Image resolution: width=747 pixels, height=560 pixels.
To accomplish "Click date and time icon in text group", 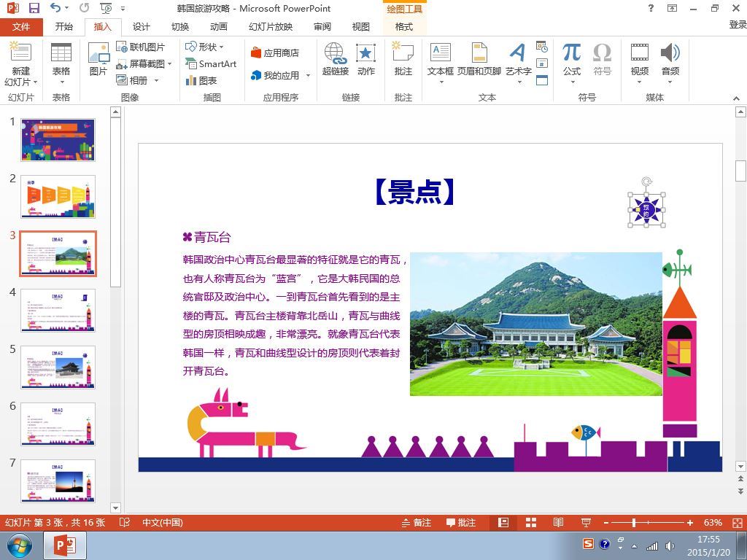I will 542,47.
